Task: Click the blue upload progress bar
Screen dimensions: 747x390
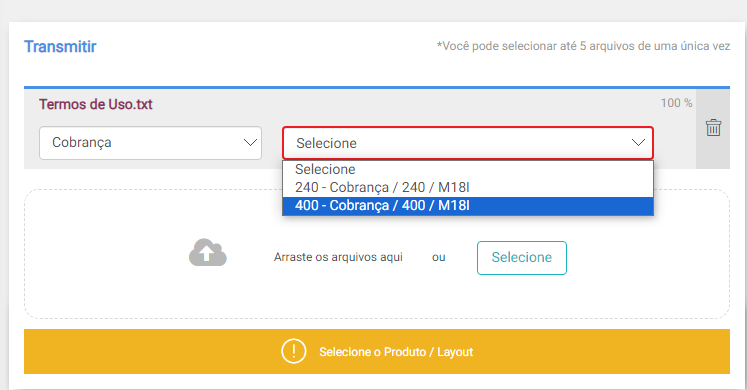Action: (x=377, y=88)
